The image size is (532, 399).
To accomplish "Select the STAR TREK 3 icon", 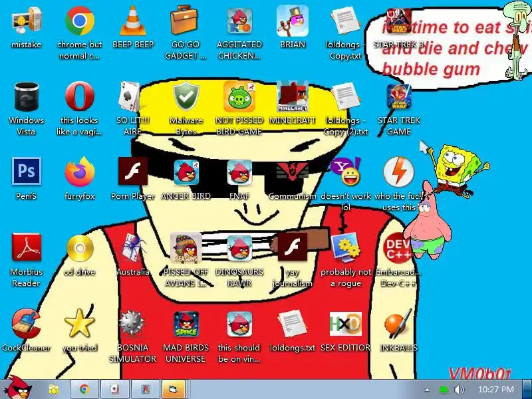I will coord(398,21).
